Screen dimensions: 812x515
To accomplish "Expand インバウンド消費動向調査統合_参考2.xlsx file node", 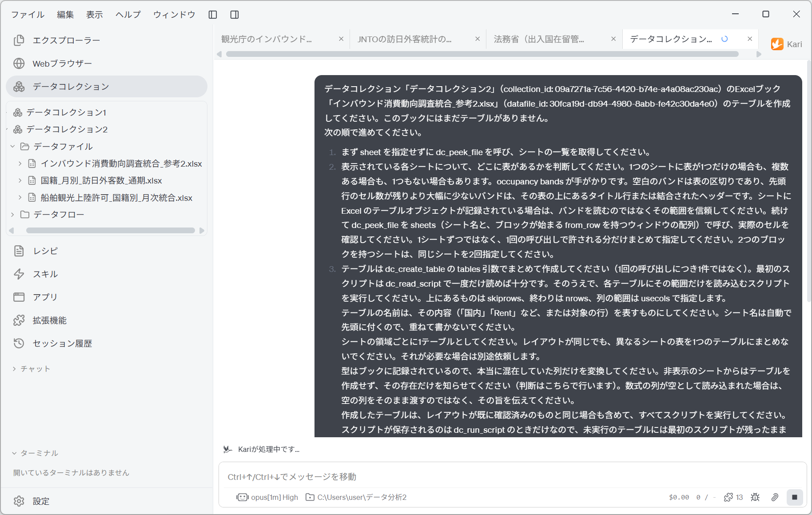I will (x=20, y=164).
